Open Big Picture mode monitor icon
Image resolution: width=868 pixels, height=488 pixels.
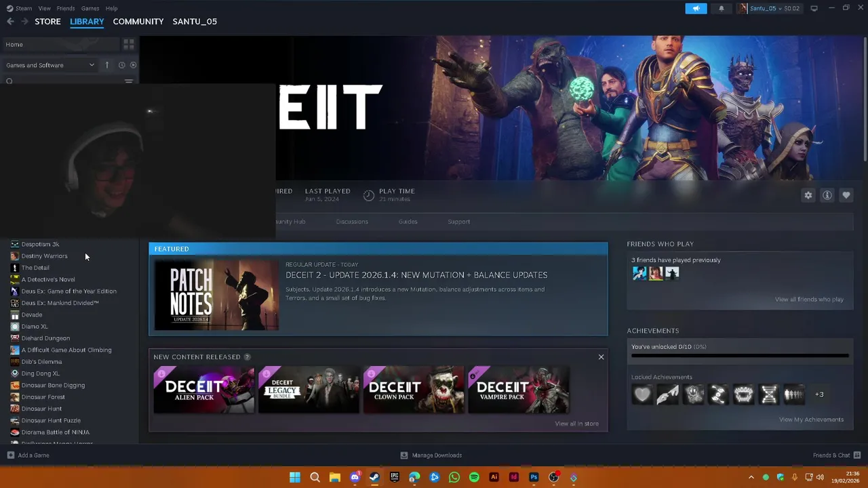click(814, 8)
